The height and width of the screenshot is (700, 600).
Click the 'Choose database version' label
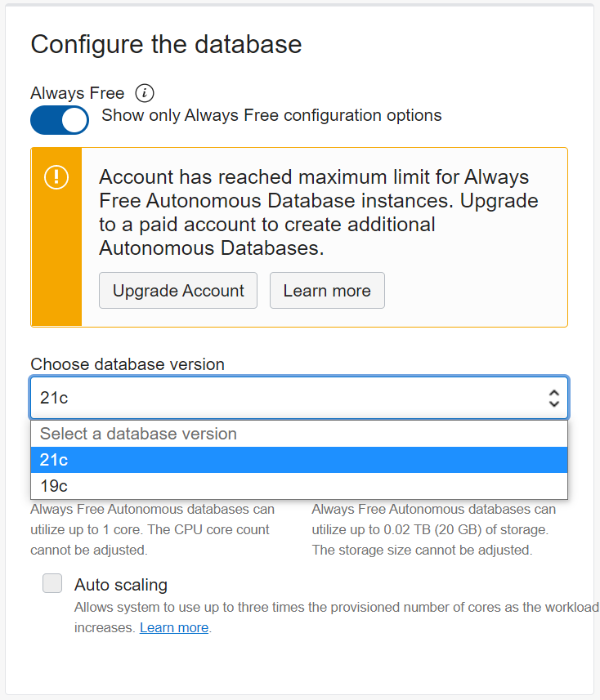[128, 364]
